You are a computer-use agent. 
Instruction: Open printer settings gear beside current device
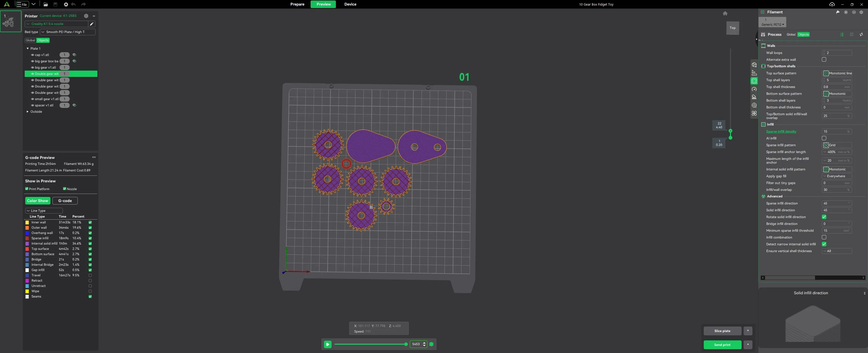click(x=86, y=16)
